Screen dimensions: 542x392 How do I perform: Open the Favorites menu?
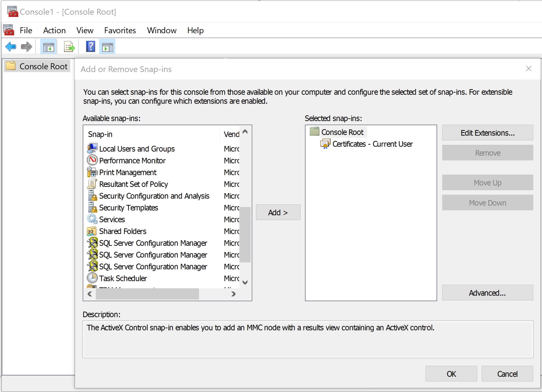pyautogui.click(x=120, y=30)
